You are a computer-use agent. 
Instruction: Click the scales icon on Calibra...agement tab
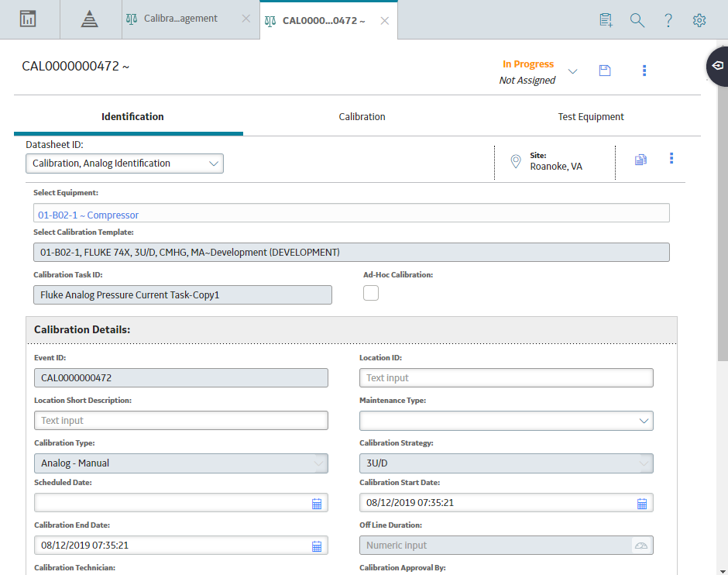[x=132, y=19]
